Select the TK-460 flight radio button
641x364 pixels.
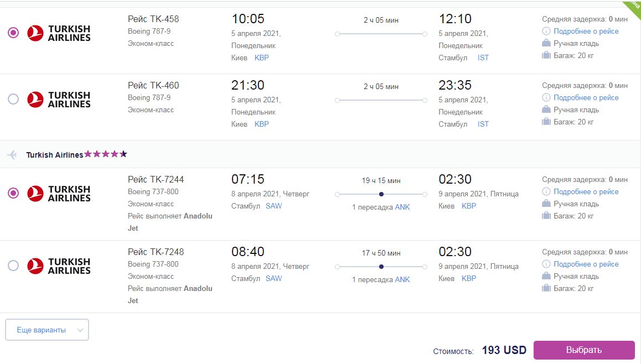pyautogui.click(x=13, y=99)
